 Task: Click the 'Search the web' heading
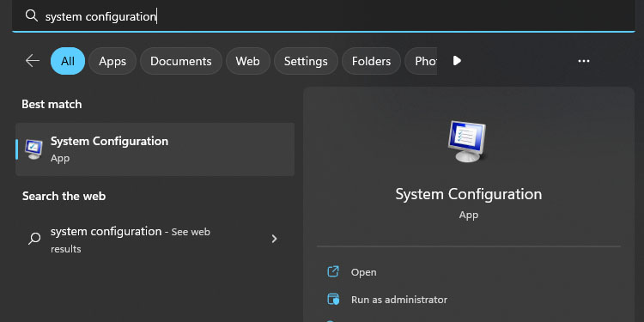point(64,197)
